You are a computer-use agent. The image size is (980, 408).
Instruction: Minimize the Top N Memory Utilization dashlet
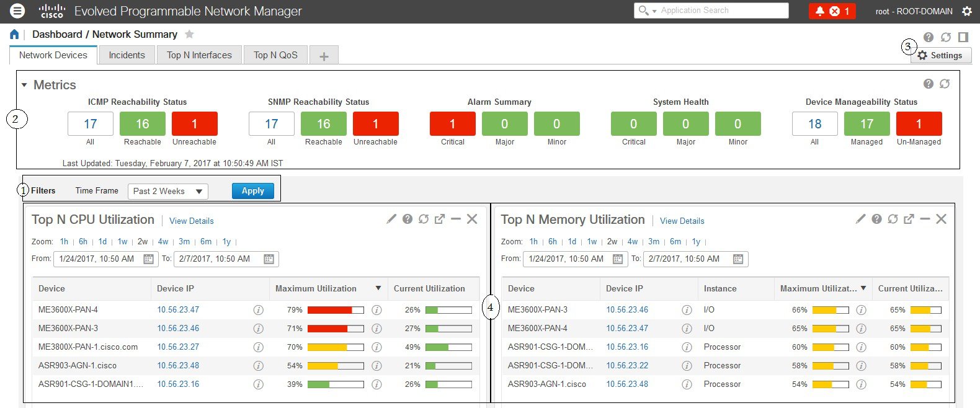click(x=925, y=219)
